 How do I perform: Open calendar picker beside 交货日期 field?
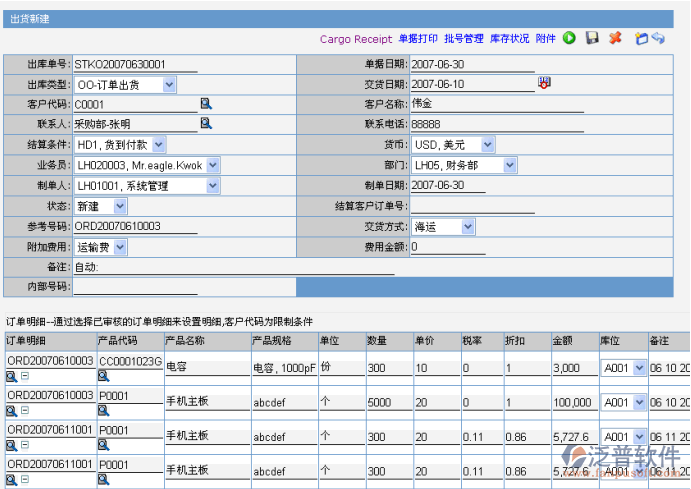click(x=545, y=83)
